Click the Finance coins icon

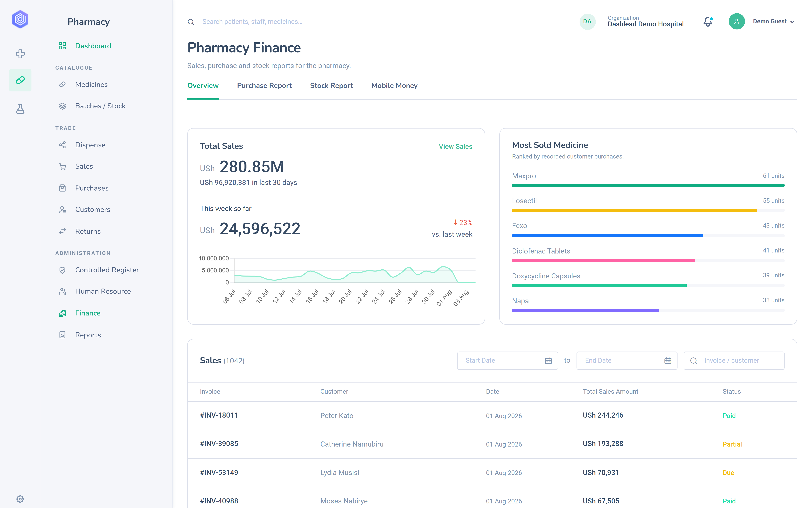(x=62, y=313)
